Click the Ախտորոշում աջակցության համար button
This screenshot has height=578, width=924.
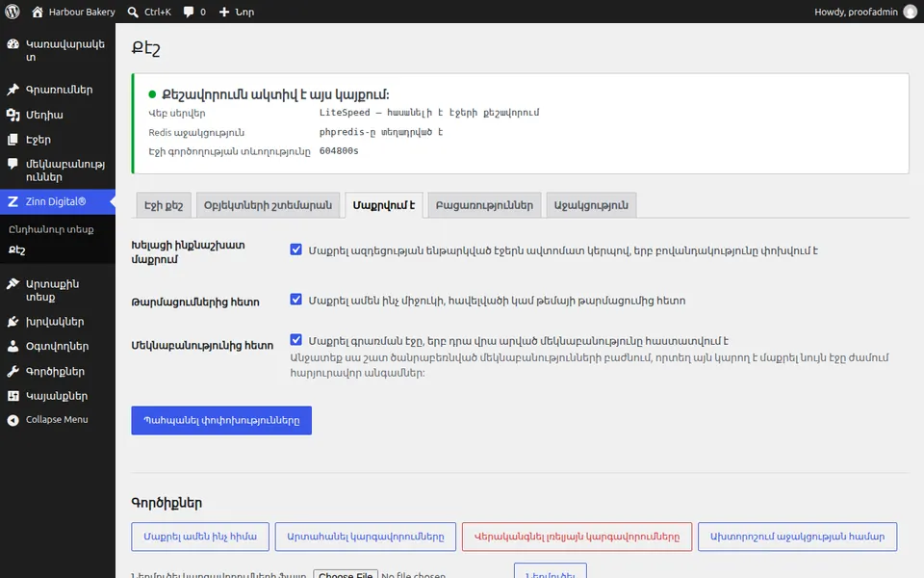pos(797,537)
